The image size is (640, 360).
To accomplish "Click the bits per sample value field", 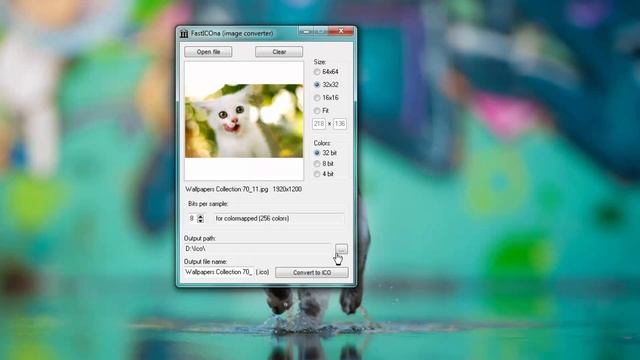I will tap(192, 219).
